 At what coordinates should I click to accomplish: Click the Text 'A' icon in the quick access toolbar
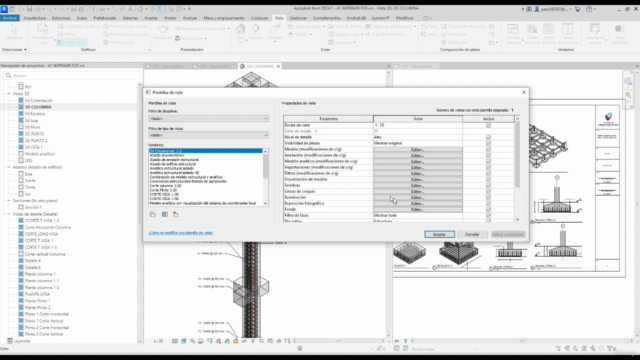point(131,9)
